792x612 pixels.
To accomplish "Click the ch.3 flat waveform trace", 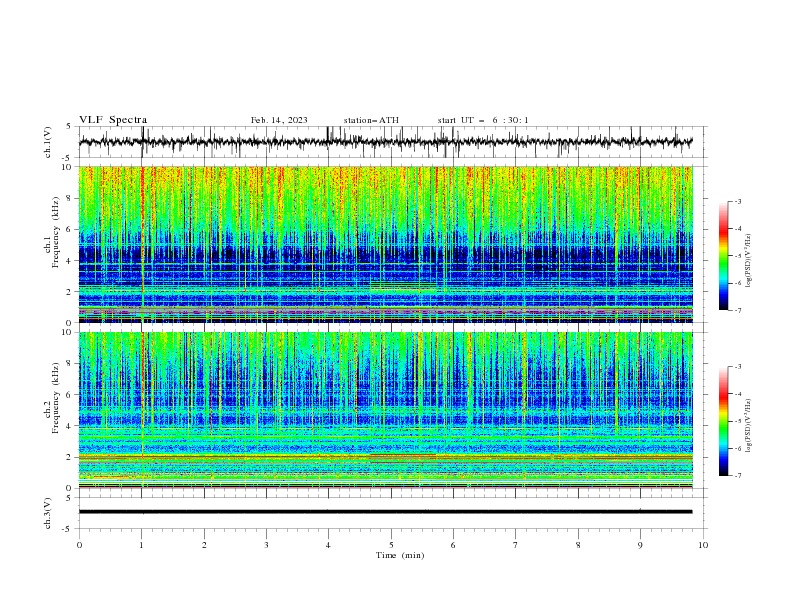I will pyautogui.click(x=385, y=512).
